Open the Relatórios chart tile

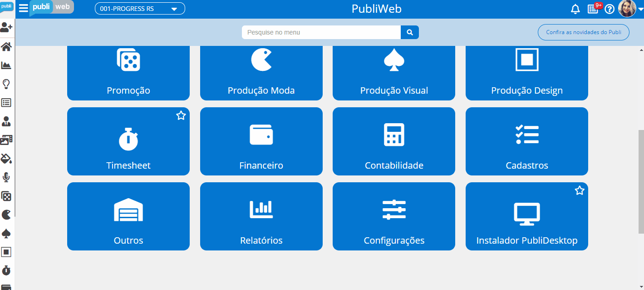click(261, 216)
